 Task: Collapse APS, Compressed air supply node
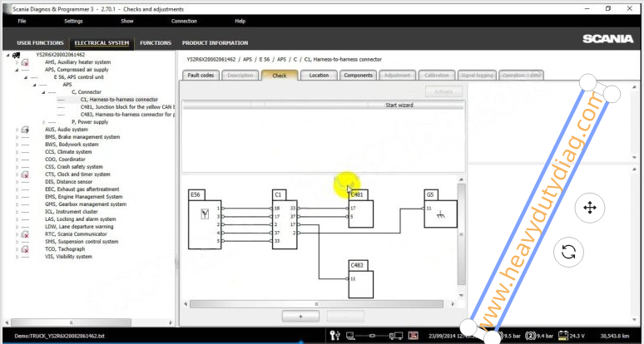click(x=17, y=70)
